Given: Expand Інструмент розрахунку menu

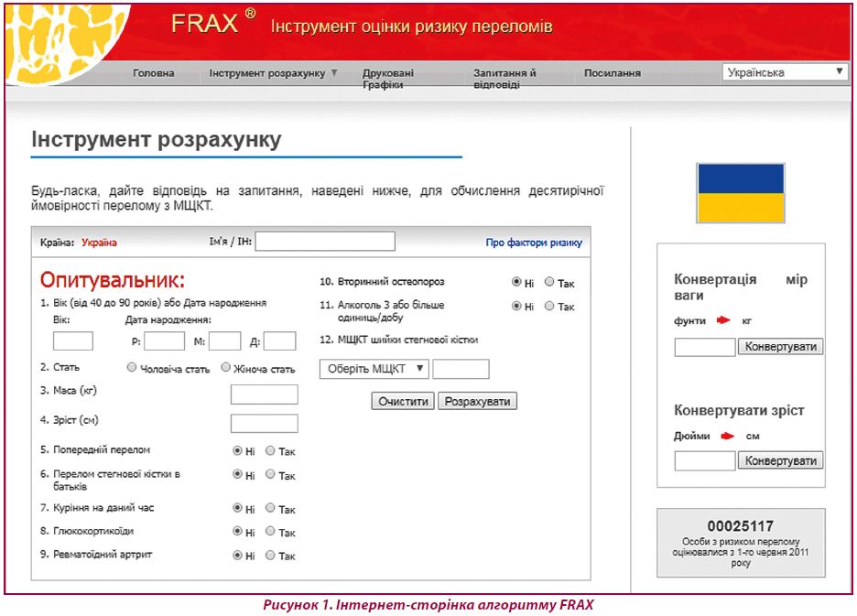Looking at the screenshot, I should 273,73.
